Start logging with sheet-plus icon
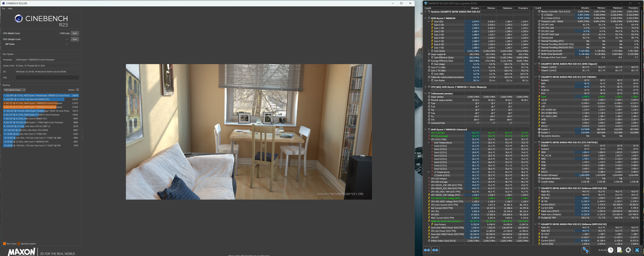This screenshot has width=644, height=256. pos(619,250)
